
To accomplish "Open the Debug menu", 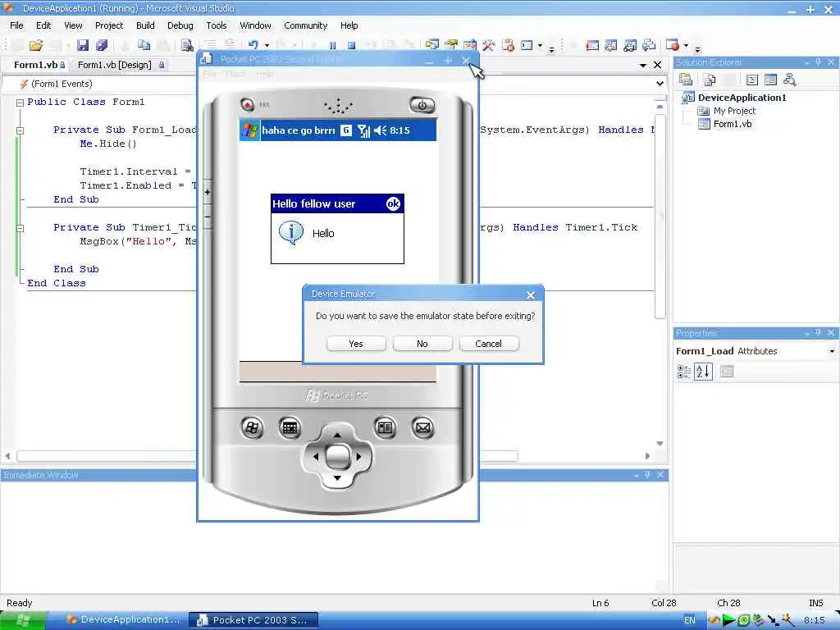I will 180,25.
